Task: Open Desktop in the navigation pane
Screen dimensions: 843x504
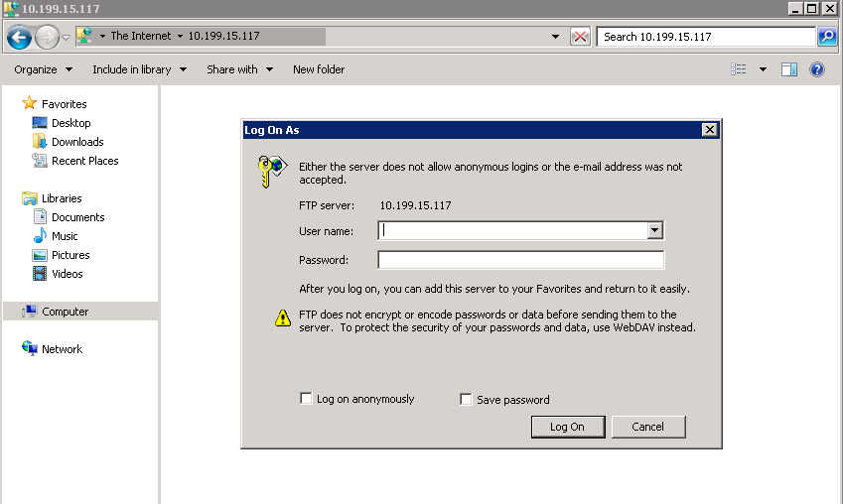Action: (70, 123)
